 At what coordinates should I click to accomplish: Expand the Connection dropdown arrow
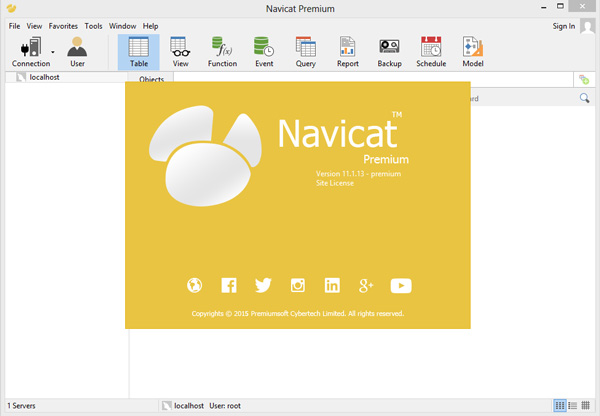click(x=53, y=52)
